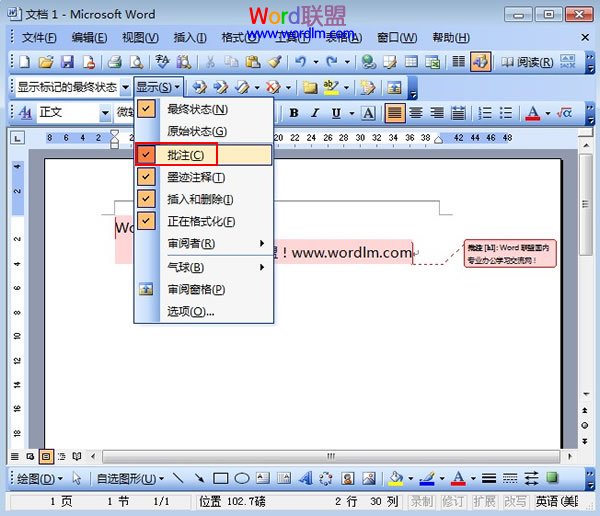The image size is (600, 516).
Task: Insert table from standard toolbar
Action: 411,62
